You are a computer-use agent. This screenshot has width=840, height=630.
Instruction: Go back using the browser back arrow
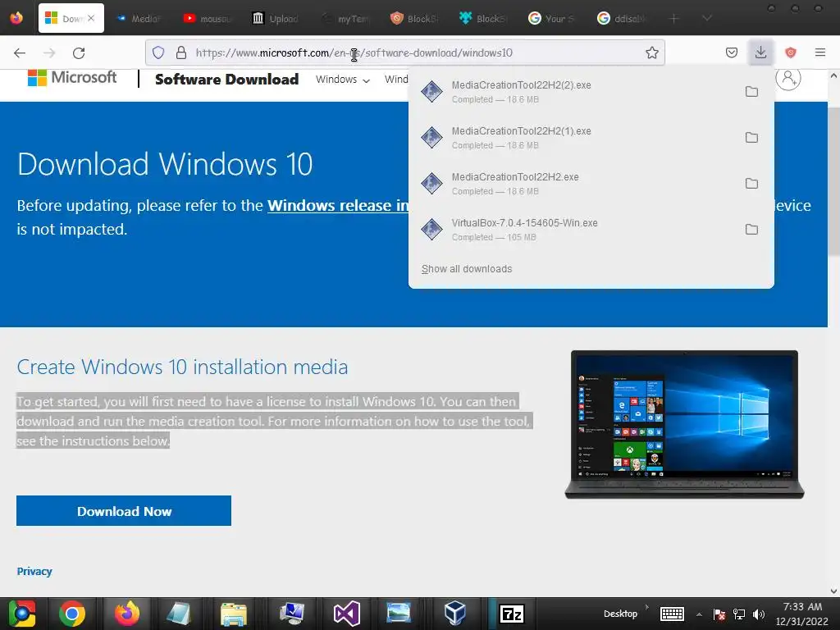pos(20,52)
